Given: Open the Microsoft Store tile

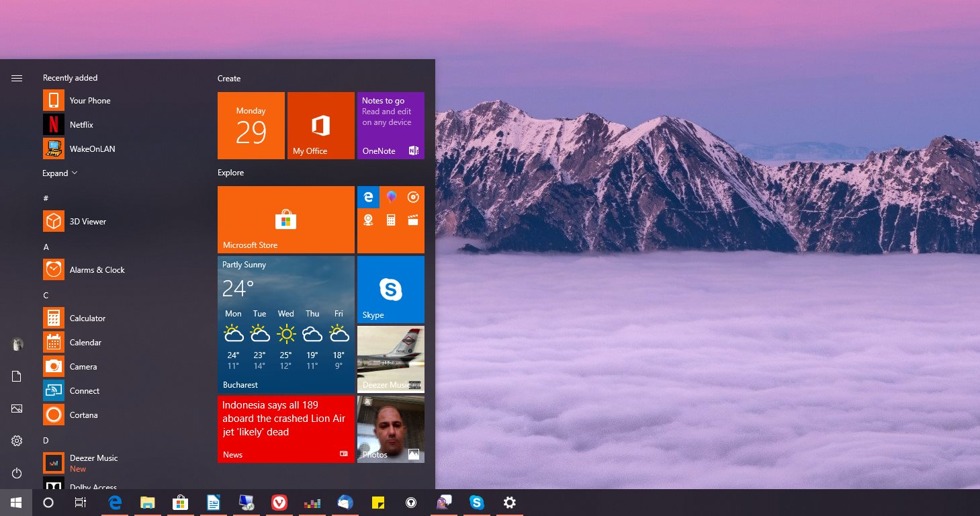Looking at the screenshot, I should coord(286,220).
